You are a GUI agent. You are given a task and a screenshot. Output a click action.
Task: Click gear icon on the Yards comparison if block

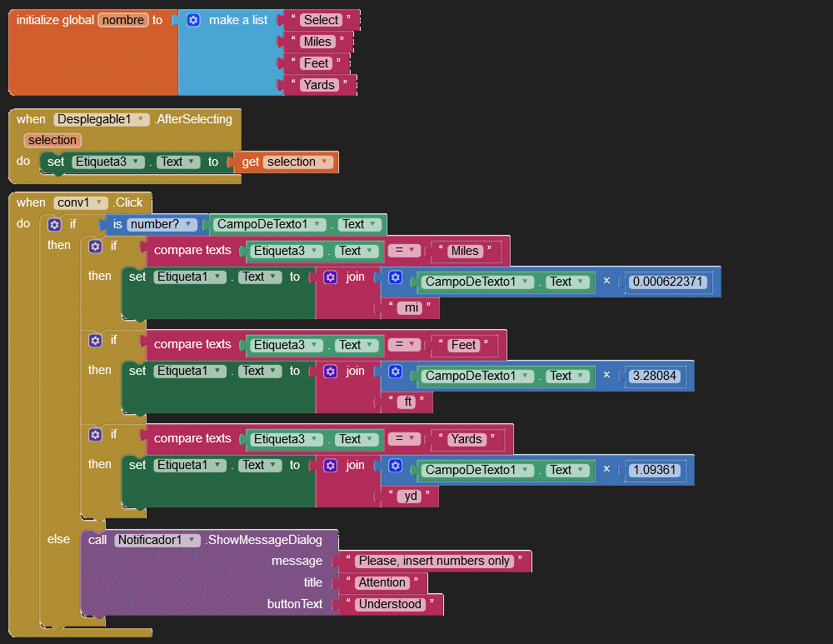click(95, 435)
